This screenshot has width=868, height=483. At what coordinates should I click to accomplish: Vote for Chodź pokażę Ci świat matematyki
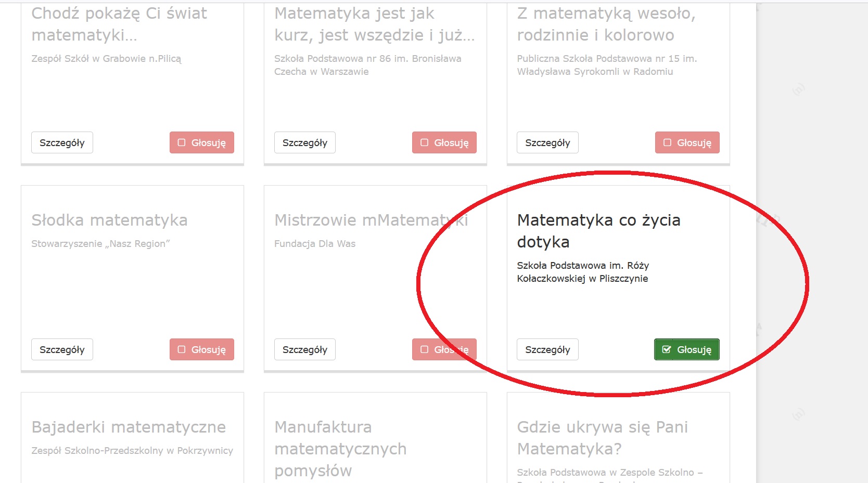(x=201, y=142)
